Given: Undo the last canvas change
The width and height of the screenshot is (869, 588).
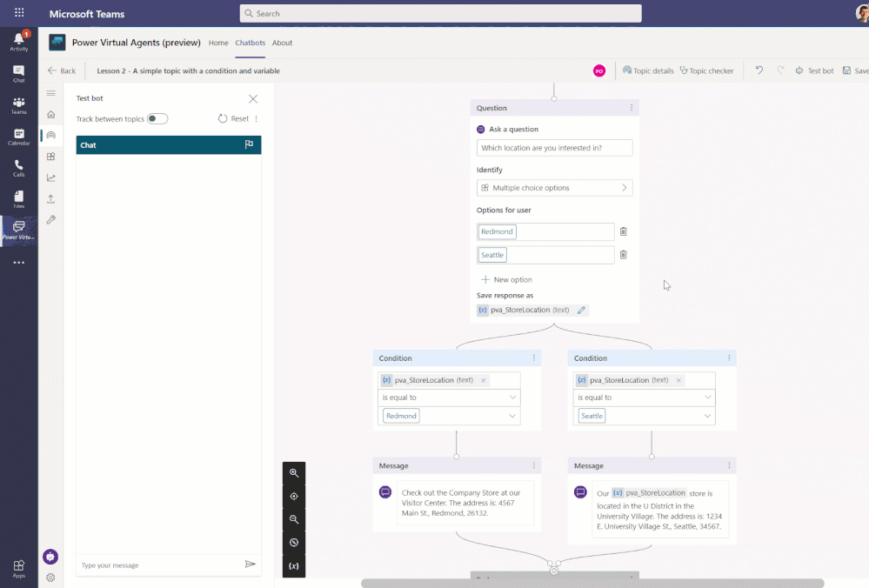Looking at the screenshot, I should coord(759,70).
